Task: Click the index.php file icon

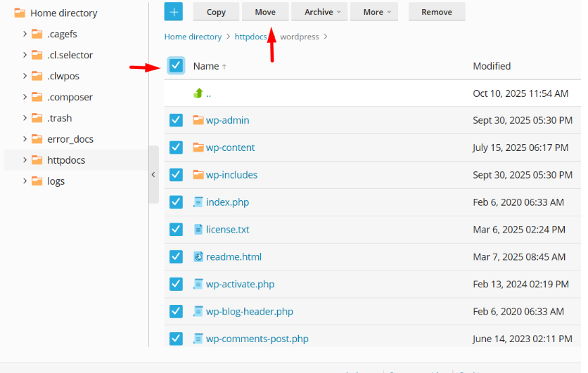Action: [198, 202]
